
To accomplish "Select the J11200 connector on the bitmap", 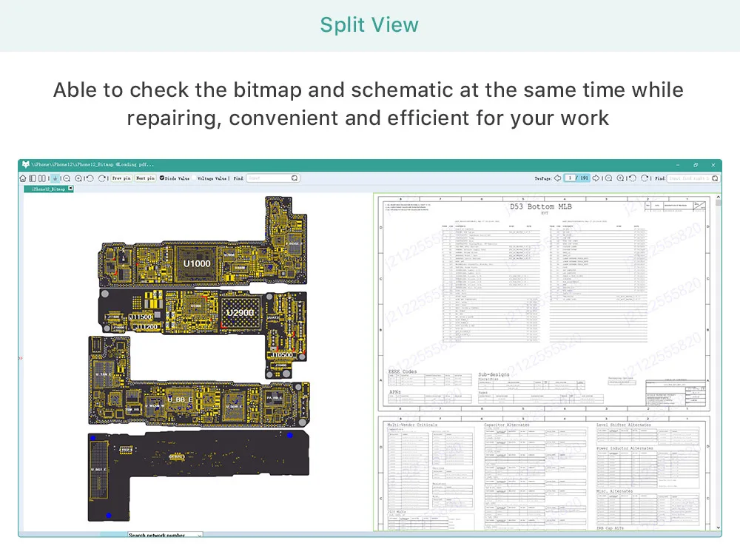I will [x=147, y=326].
